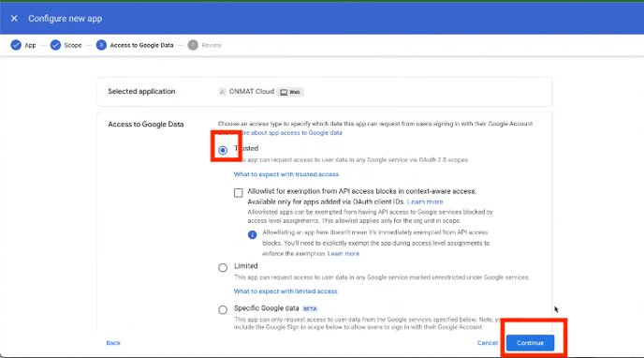The image size is (644, 358).
Task: Click the blue info icon about allowlisting
Action: (x=252, y=234)
